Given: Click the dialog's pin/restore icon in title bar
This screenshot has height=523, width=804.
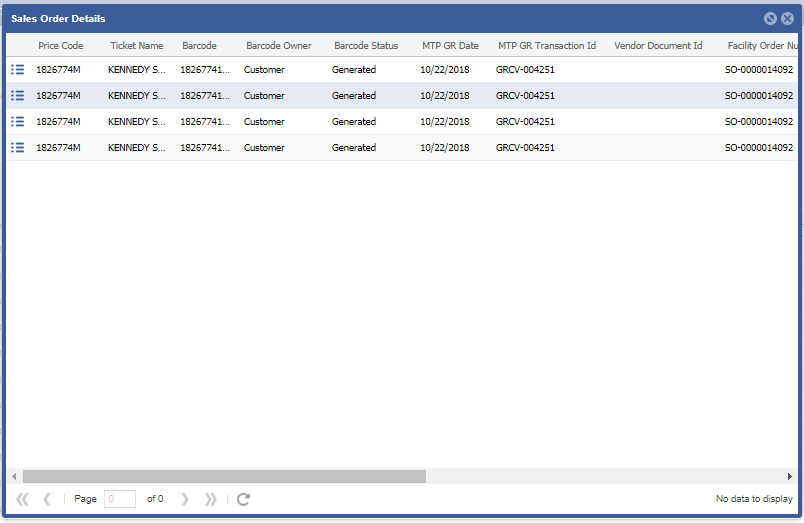Looking at the screenshot, I should [x=770, y=18].
